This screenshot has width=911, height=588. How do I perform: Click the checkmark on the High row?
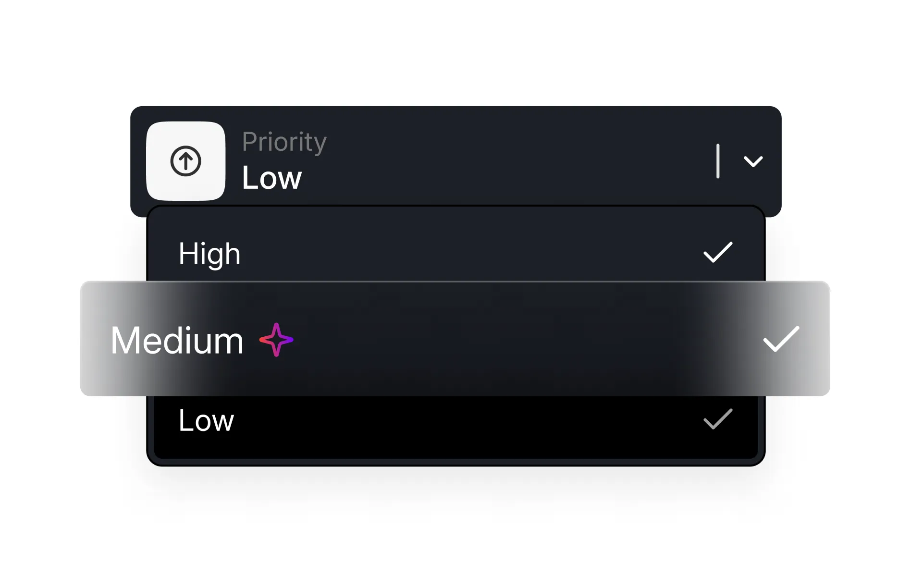[718, 253]
